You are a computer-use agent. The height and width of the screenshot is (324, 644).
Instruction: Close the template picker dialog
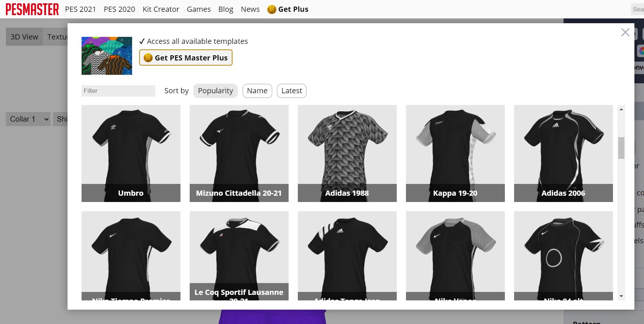625,32
